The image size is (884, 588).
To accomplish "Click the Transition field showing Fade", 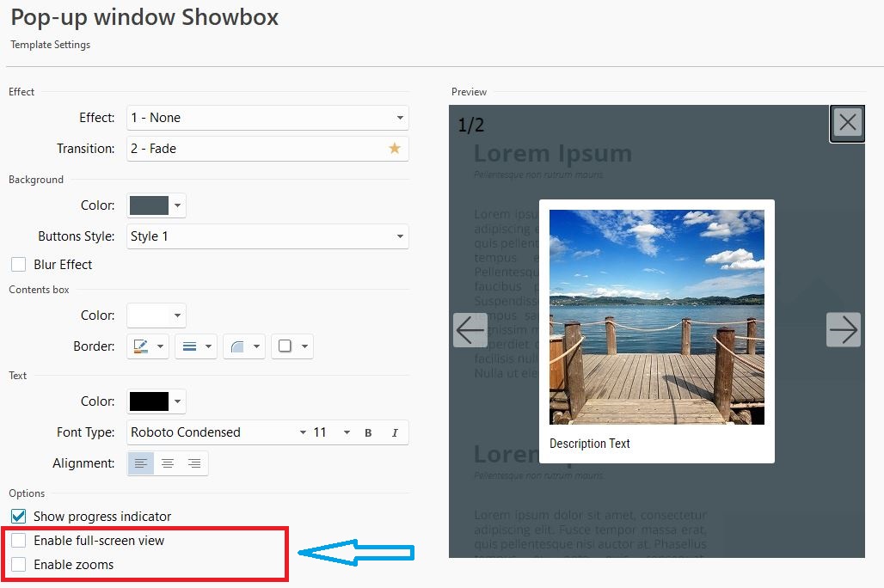I will 258,149.
